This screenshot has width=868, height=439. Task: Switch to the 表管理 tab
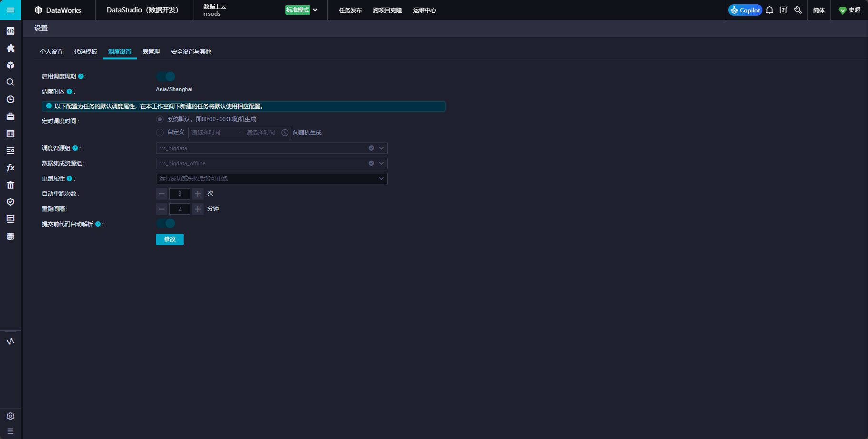coord(151,52)
